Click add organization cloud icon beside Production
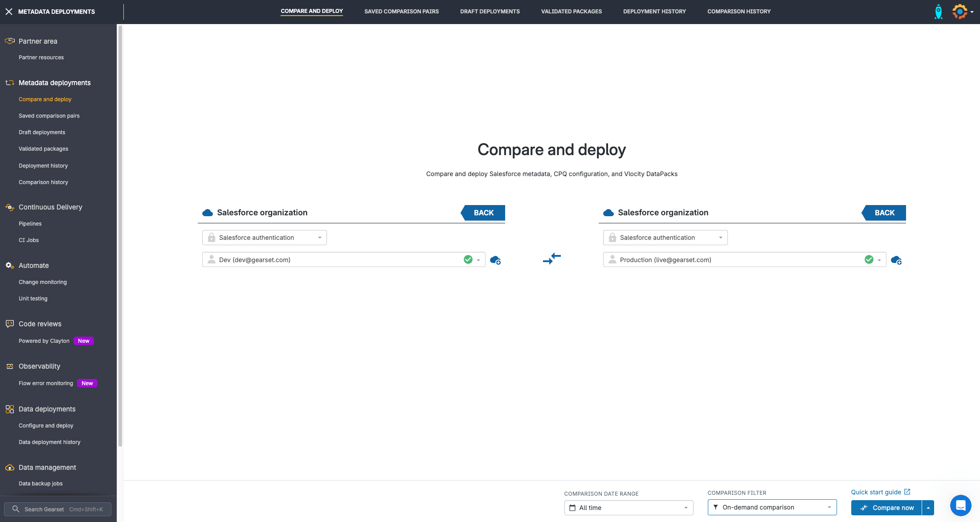The height and width of the screenshot is (522, 980). (x=896, y=260)
